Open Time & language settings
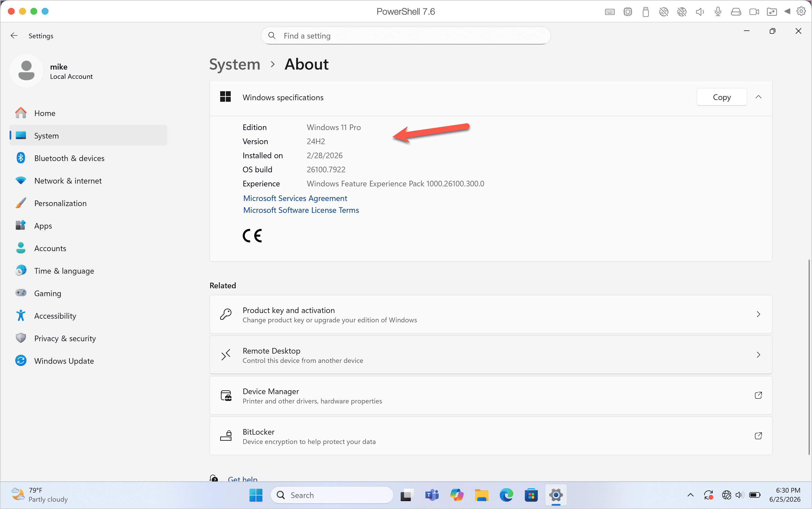The image size is (812, 509). click(x=88, y=271)
